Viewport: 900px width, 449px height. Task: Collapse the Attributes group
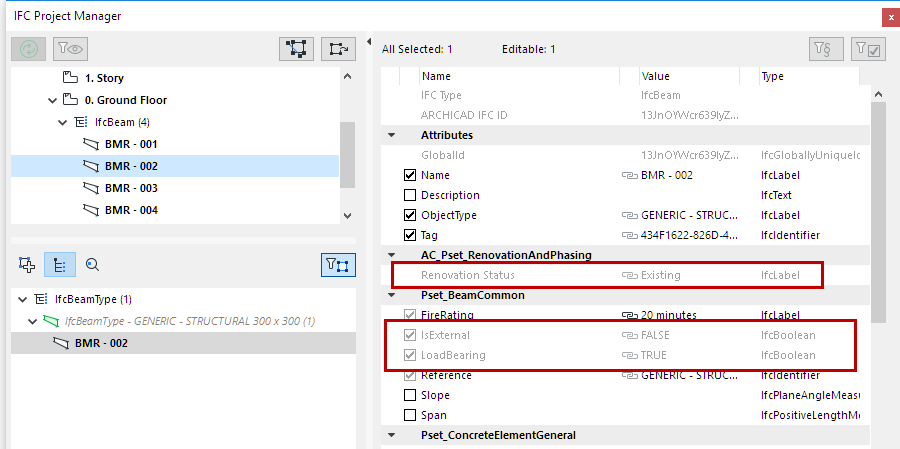click(392, 136)
